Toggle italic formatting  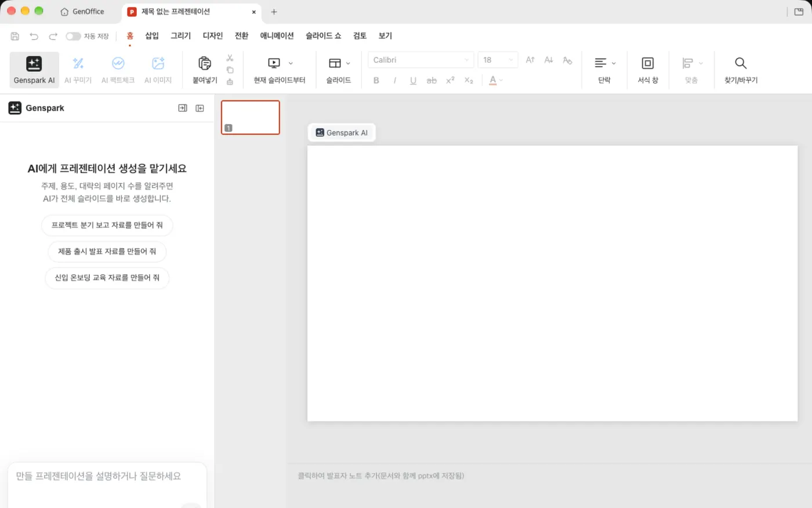click(x=395, y=81)
